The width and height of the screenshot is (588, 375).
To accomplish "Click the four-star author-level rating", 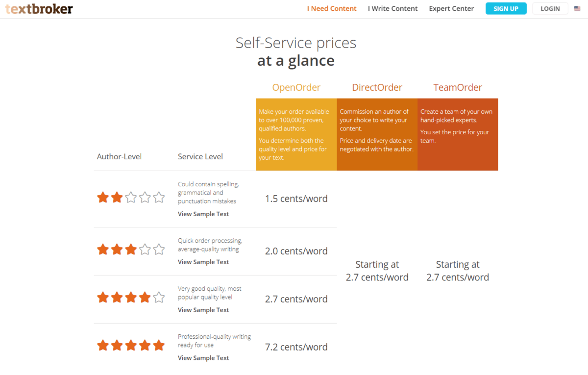I will tap(131, 298).
